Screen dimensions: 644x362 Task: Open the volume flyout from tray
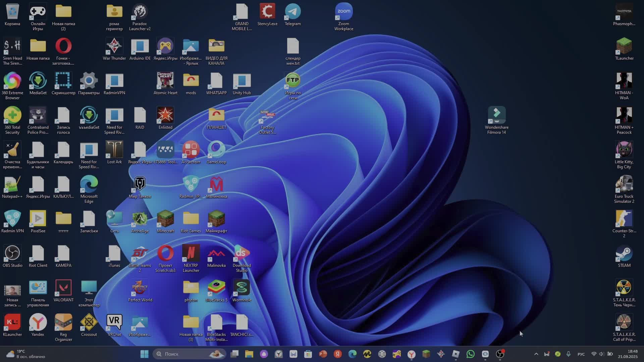602,354
